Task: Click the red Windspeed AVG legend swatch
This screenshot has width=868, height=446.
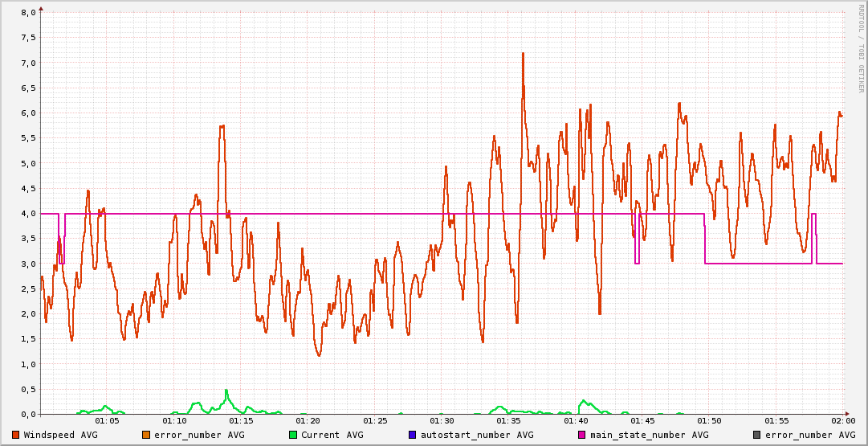Action: 16,435
